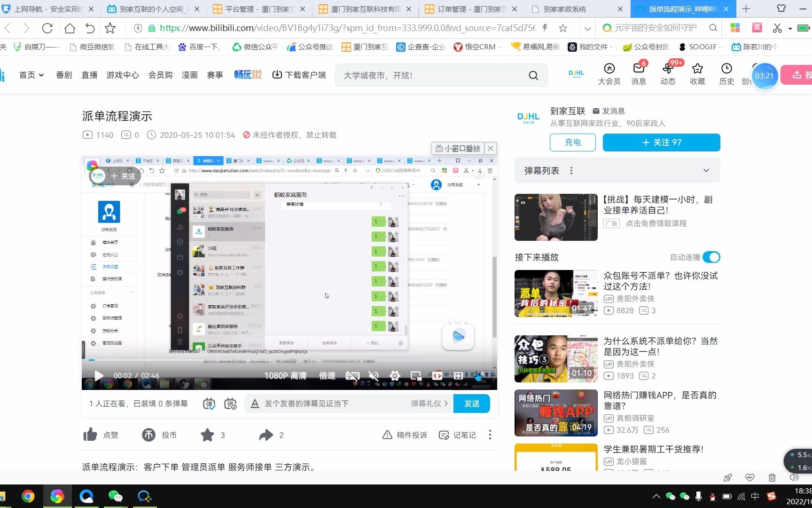Click the favorite star with count 3

(x=207, y=435)
